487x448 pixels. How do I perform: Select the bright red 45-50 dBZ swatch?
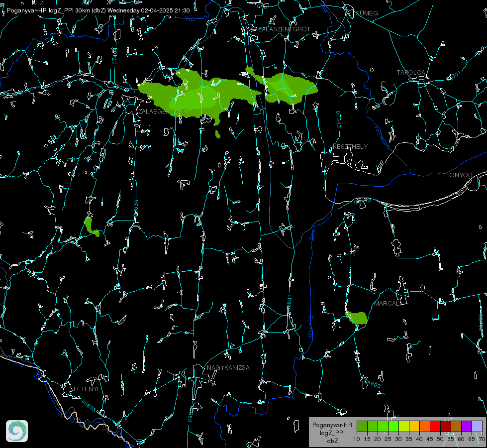435,426
